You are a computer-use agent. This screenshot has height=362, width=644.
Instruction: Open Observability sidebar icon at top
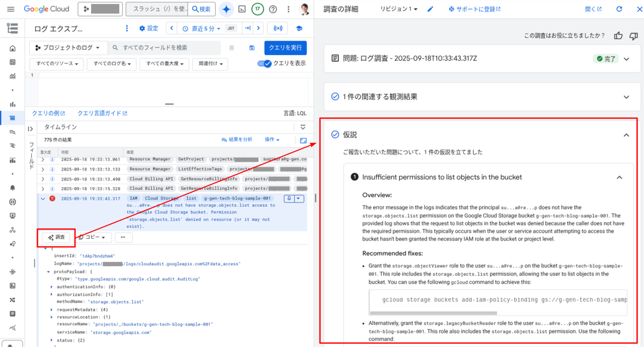(12, 28)
